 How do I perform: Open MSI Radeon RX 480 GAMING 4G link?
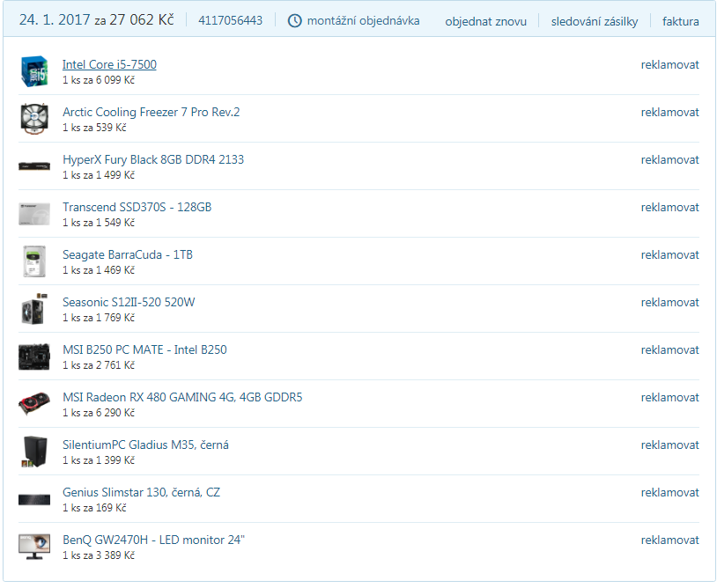(182, 397)
